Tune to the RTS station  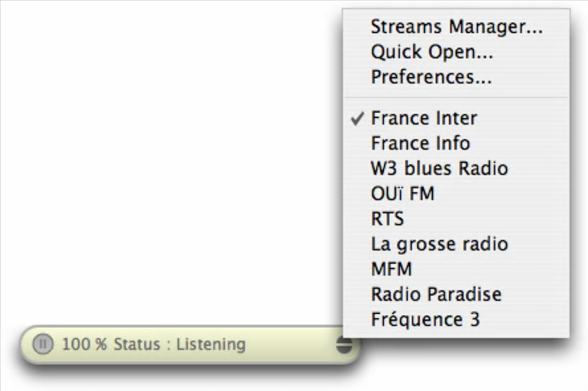tap(387, 219)
